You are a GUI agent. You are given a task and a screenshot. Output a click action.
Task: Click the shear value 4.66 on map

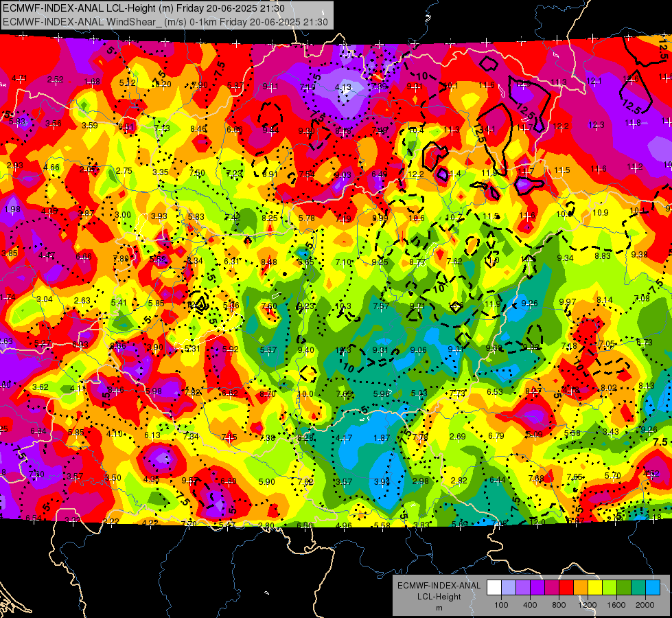(x=51, y=168)
